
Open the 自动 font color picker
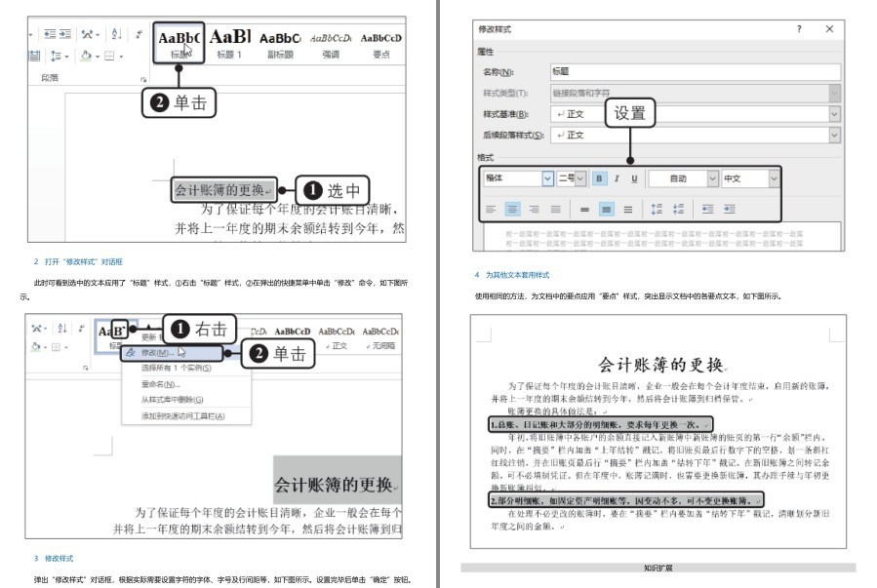[684, 178]
